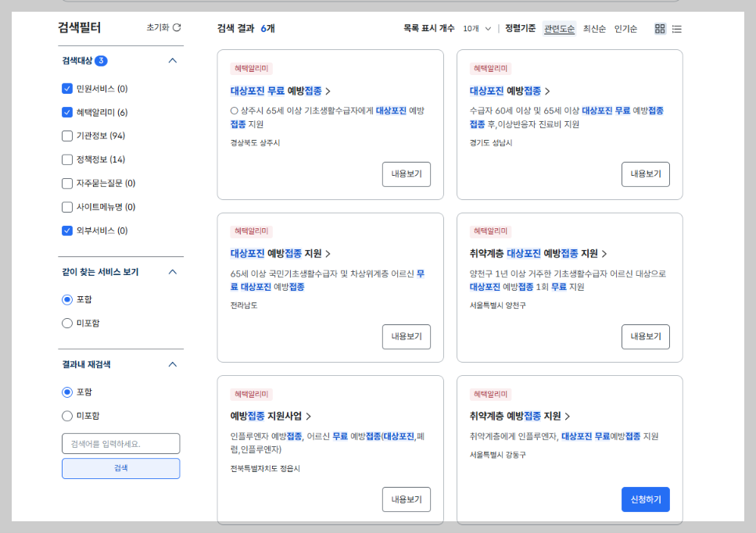
Task: Check 사이트메뉴명 (0) checkbox
Action: [x=67, y=207]
